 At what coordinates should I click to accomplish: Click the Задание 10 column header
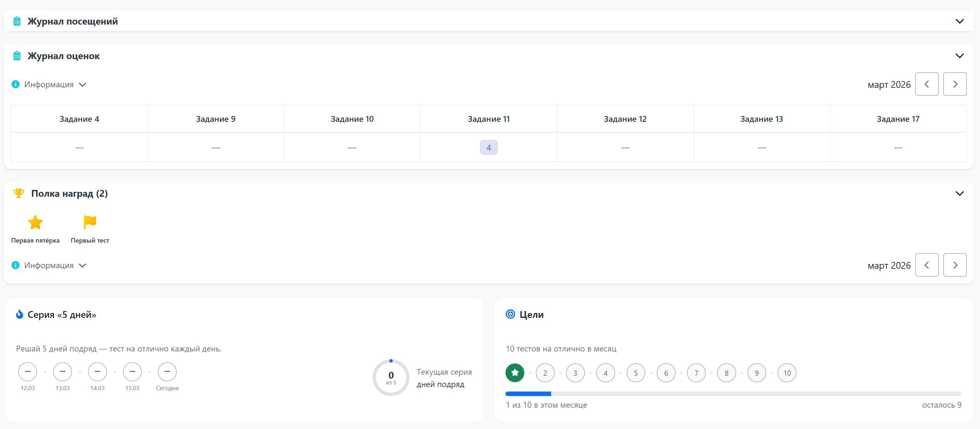coord(352,119)
